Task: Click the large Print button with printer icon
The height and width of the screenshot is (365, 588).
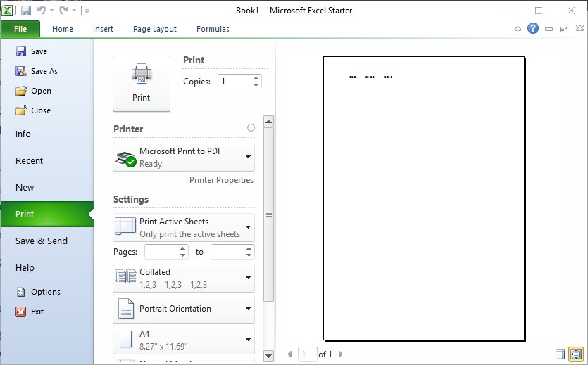Action: tap(141, 83)
